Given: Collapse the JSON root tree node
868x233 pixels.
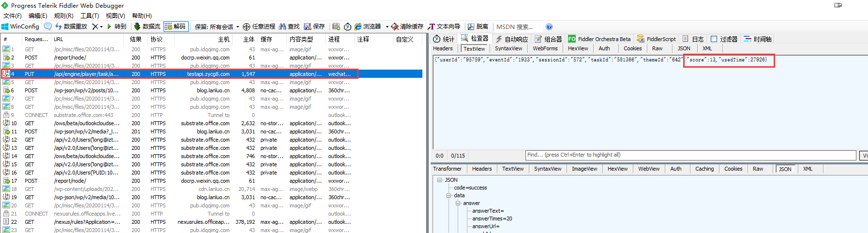Looking at the screenshot, I should [x=439, y=180].
